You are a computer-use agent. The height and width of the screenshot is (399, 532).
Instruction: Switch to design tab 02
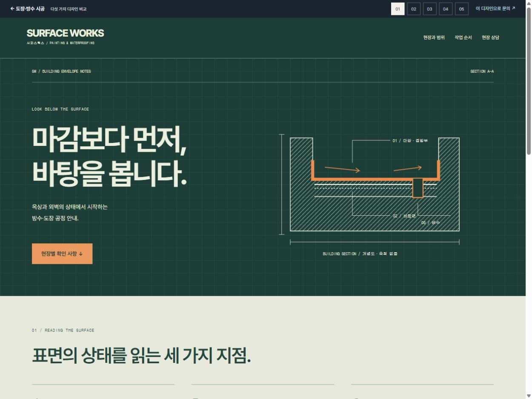414,9
